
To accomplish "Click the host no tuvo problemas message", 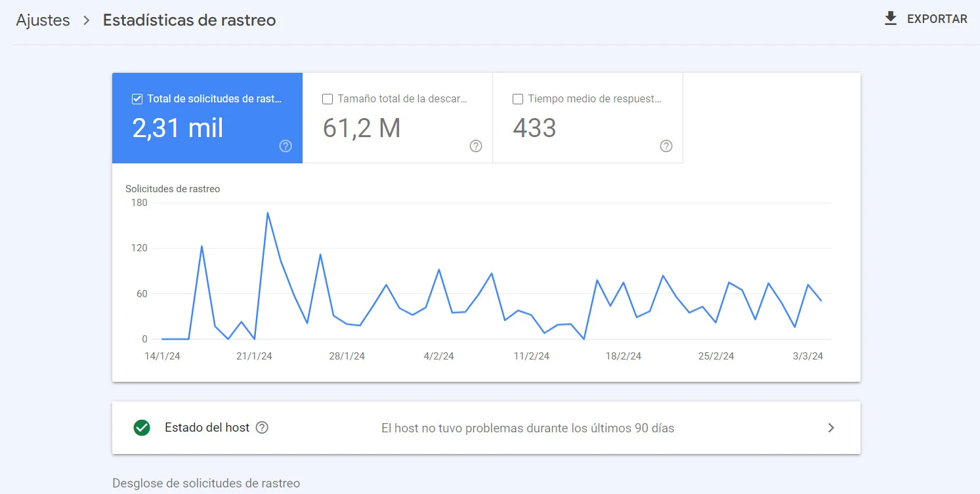I will [x=528, y=428].
